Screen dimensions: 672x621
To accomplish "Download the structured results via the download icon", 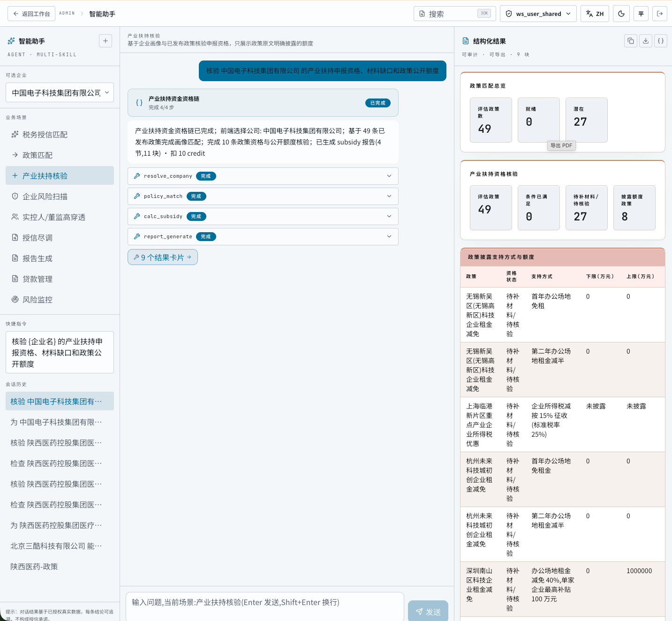I will 646,41.
